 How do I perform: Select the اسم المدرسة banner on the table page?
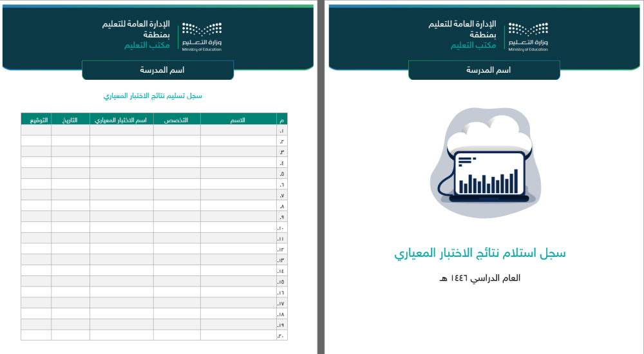coord(158,70)
